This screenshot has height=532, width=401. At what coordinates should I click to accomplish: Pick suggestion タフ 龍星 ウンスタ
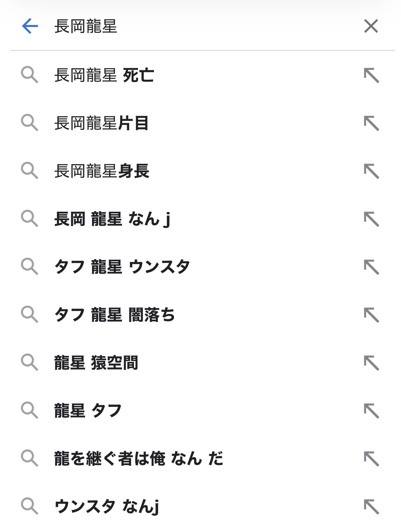(x=122, y=267)
